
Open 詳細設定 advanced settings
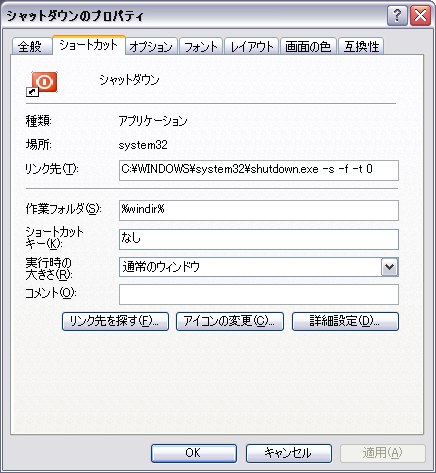(345, 321)
